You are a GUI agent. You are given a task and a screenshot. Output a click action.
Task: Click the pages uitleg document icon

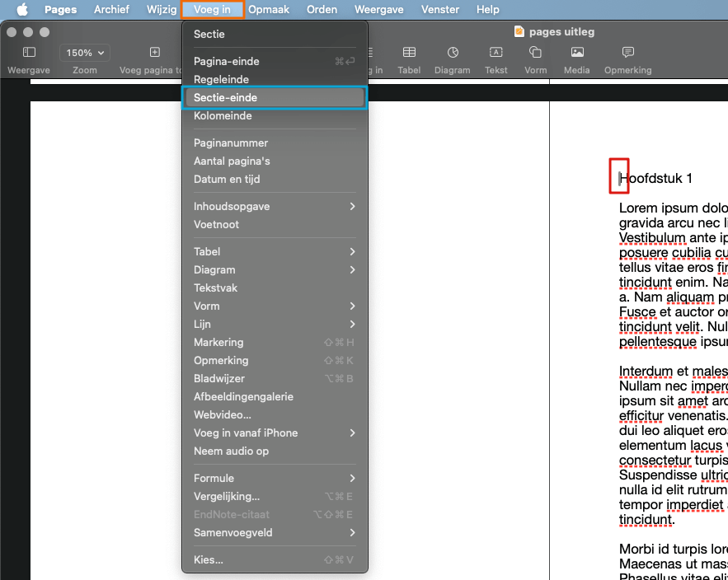(x=519, y=31)
